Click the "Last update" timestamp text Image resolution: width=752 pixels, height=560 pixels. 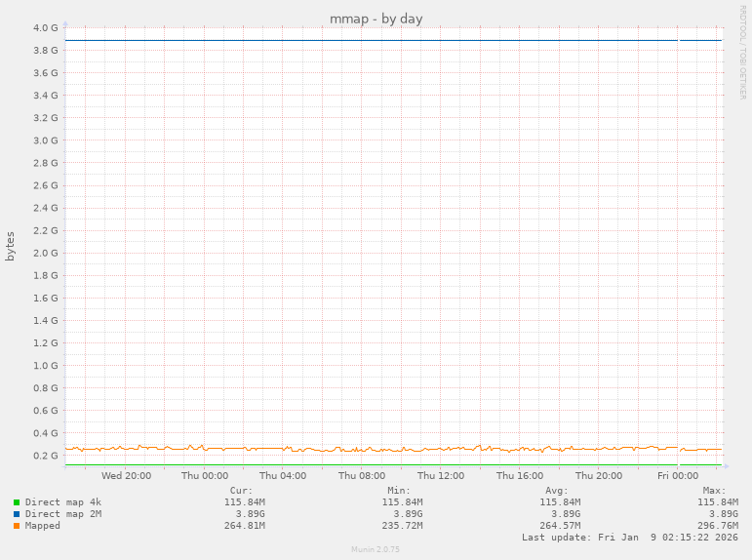(629, 538)
